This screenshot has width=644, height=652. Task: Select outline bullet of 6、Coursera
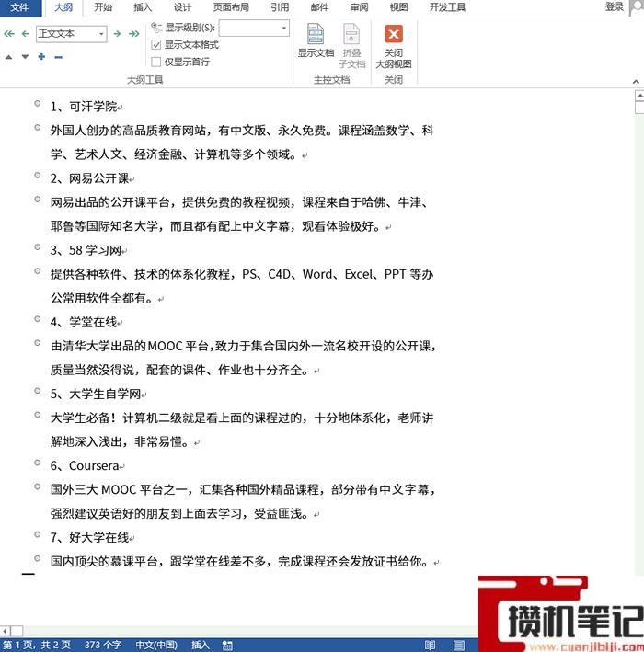click(x=38, y=463)
